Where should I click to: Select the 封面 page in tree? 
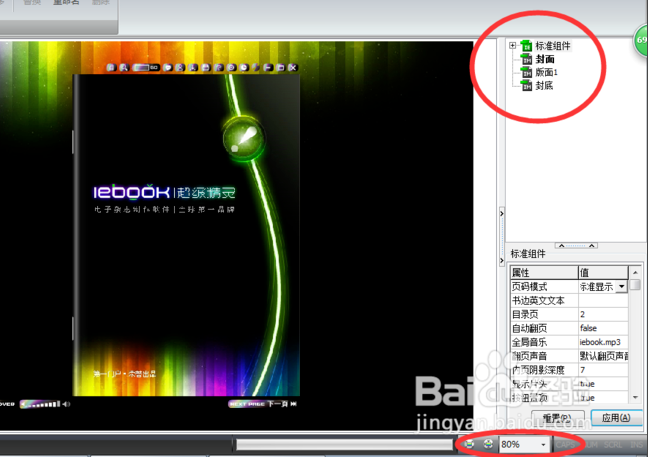tap(545, 59)
